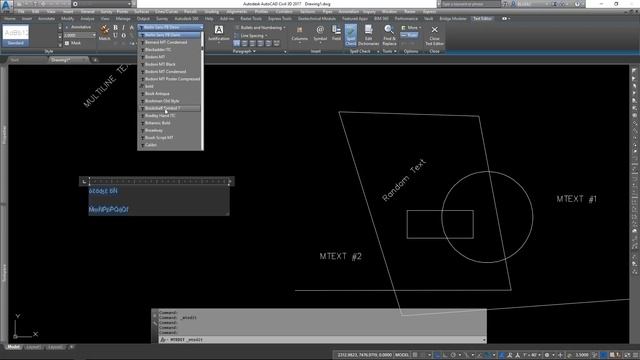
Task: Click the MTEXT #2 text object
Action: click(340, 256)
